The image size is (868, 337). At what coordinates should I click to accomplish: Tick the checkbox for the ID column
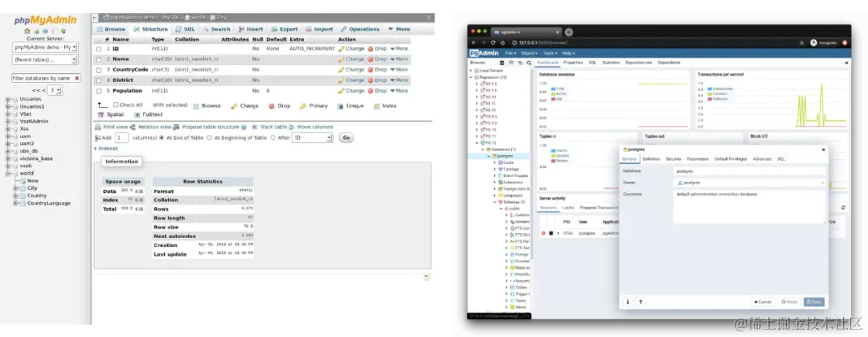(99, 49)
